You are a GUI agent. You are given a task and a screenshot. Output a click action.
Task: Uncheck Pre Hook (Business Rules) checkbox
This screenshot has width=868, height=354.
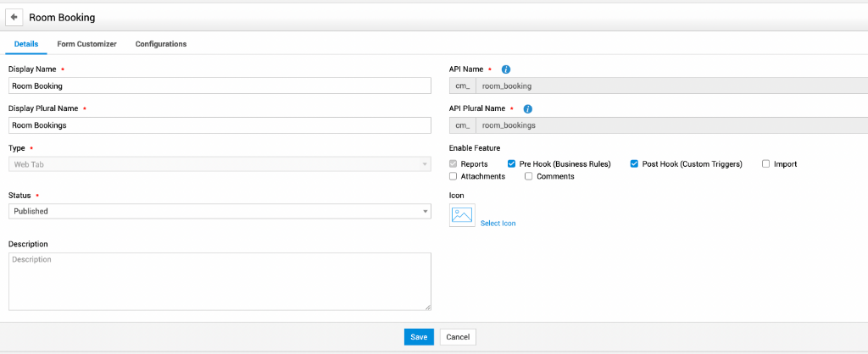tap(511, 164)
